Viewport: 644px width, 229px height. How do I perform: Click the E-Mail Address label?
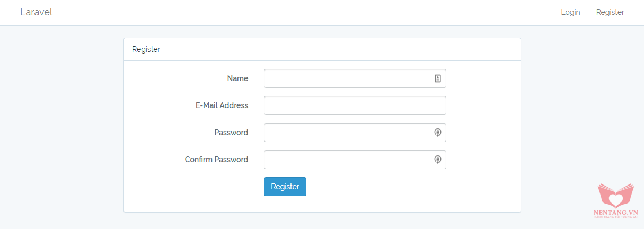222,105
